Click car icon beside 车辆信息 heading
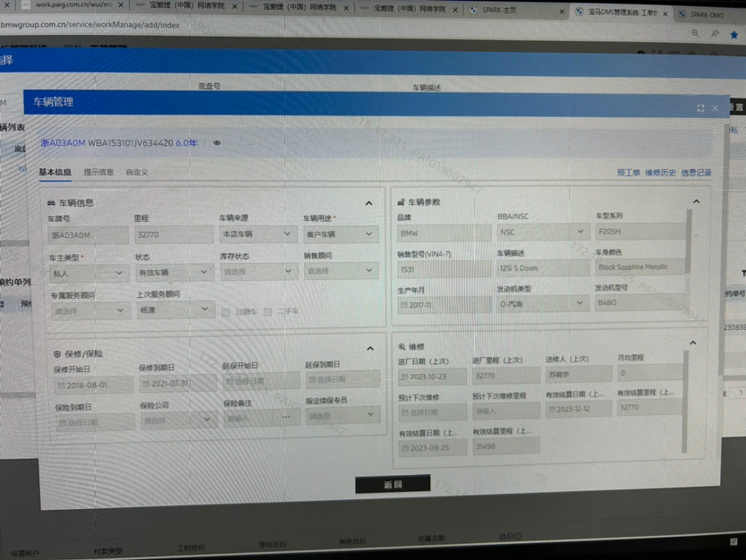 coord(51,203)
